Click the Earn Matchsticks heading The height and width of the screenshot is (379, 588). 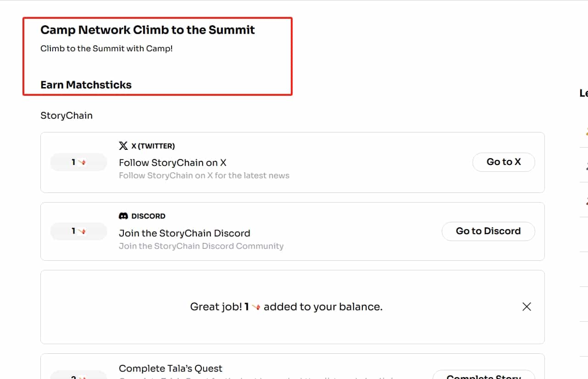[86, 85]
